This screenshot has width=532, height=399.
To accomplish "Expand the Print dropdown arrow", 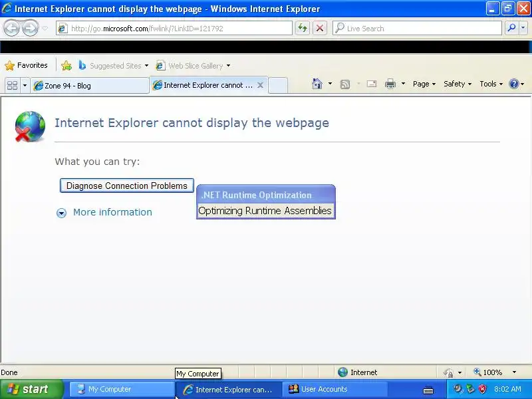I will pyautogui.click(x=403, y=84).
